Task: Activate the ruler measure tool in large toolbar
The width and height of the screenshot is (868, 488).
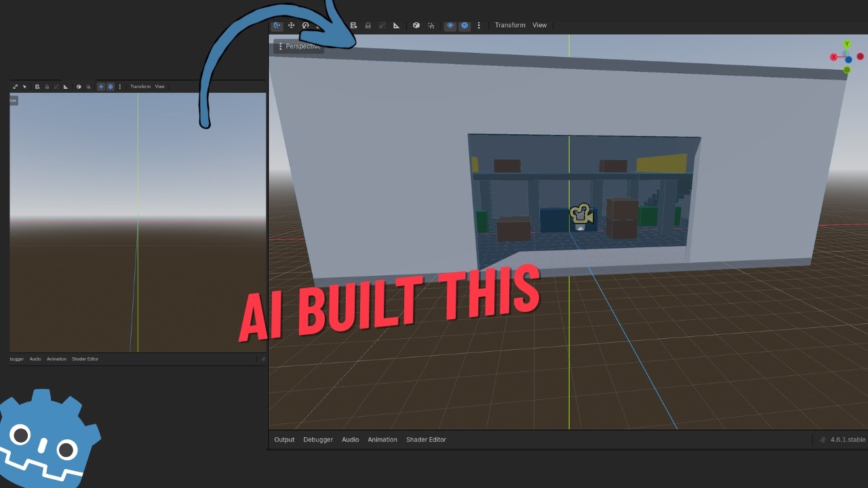Action: [x=397, y=25]
